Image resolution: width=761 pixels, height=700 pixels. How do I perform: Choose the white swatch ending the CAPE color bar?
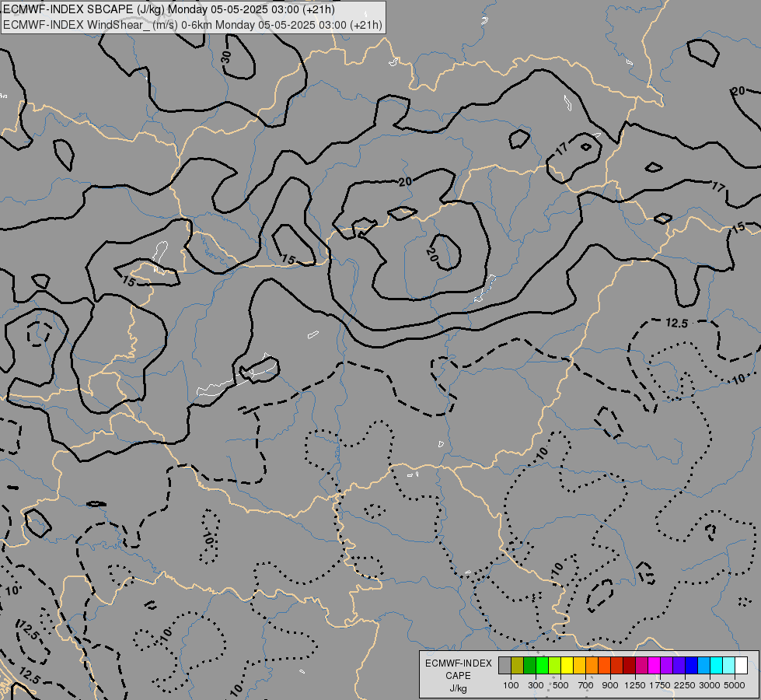pos(741,666)
